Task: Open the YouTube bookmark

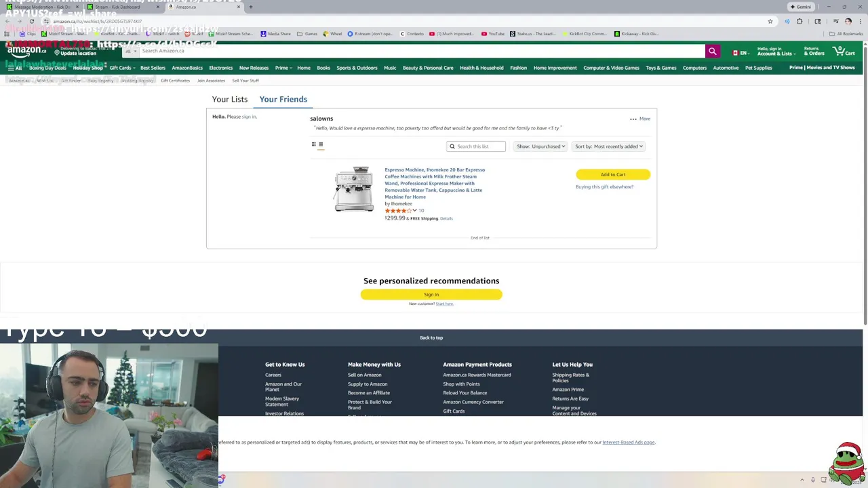Action: click(x=493, y=34)
